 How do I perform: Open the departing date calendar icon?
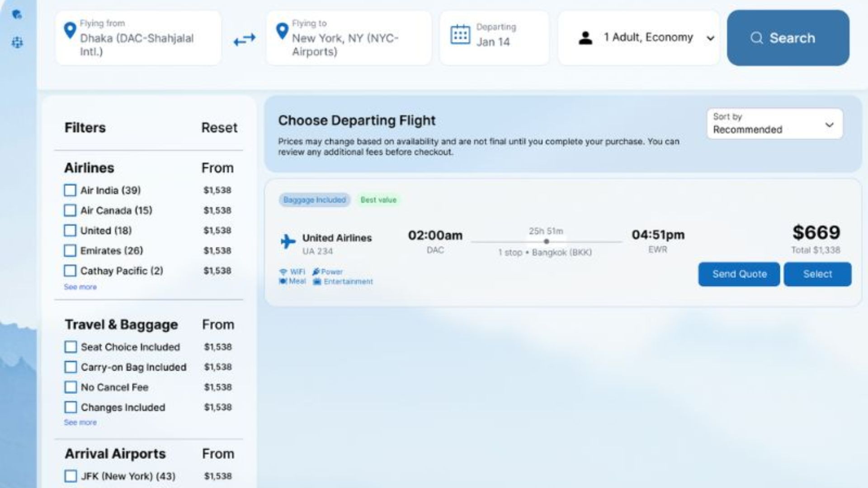460,35
